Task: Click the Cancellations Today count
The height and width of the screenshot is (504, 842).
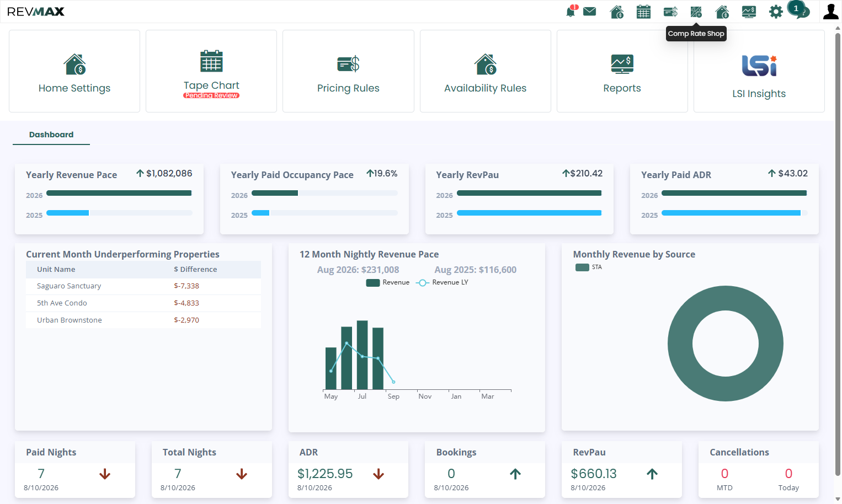Action: coord(788,474)
